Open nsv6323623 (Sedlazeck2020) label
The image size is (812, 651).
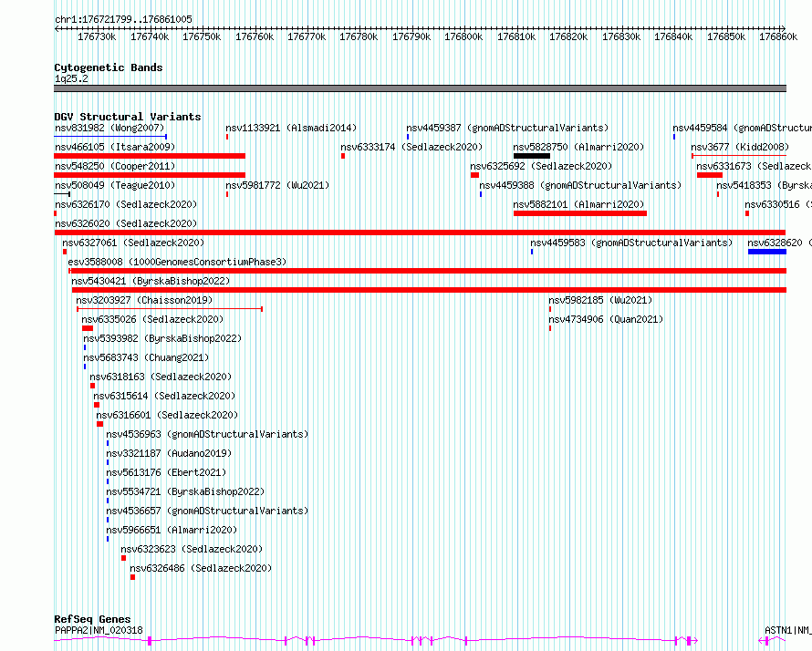(x=192, y=549)
